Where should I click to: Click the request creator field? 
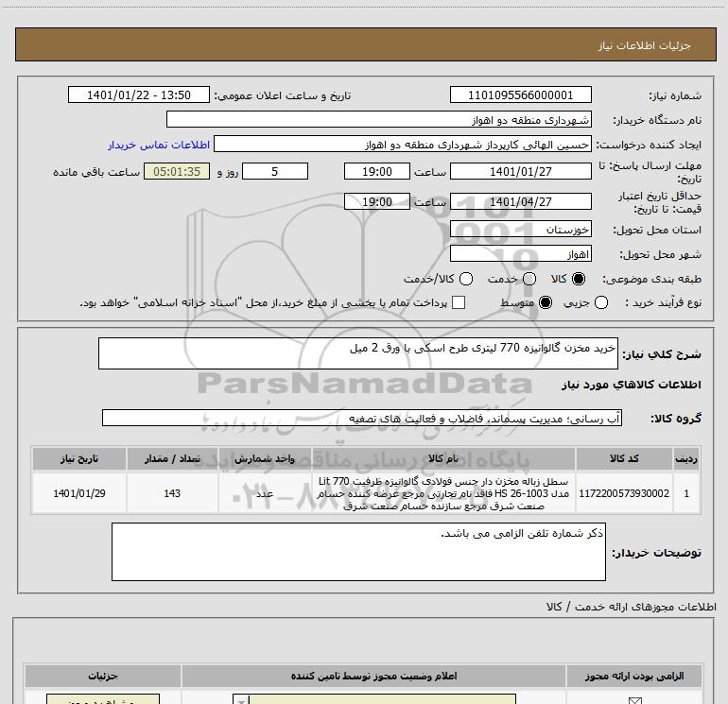403,145
